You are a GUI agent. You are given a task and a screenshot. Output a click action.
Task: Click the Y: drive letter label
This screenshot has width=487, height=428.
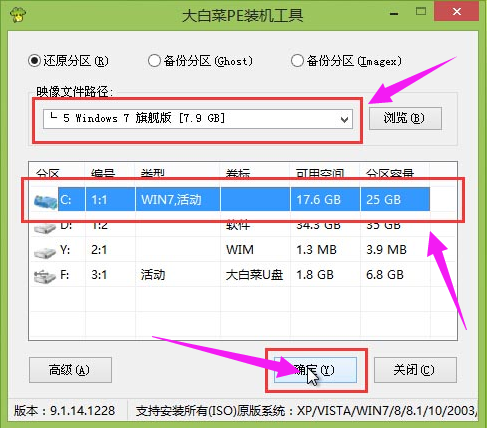[x=65, y=250]
